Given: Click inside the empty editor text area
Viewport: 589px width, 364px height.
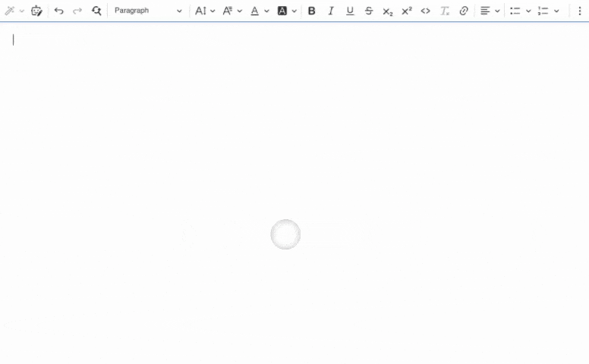Looking at the screenshot, I should (294, 152).
